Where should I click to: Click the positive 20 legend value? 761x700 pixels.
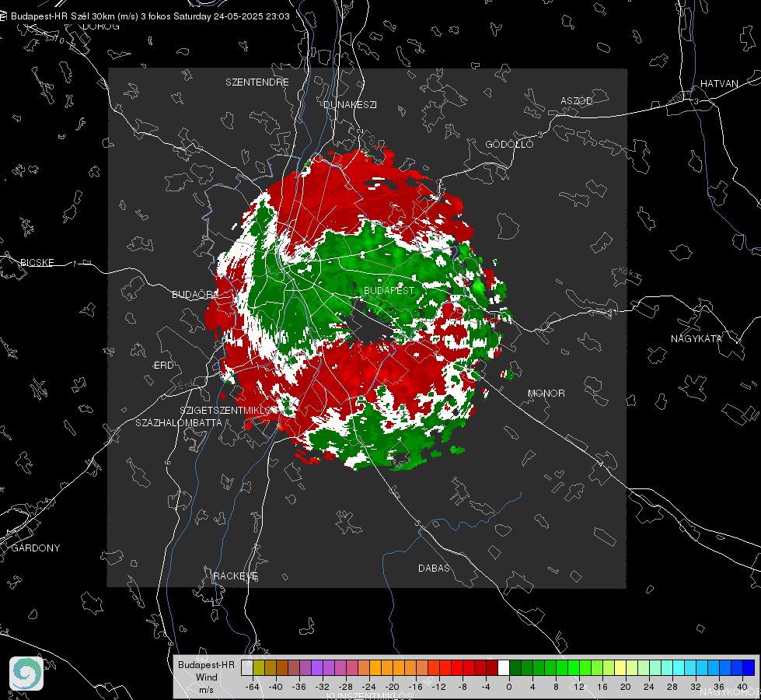[x=626, y=687]
